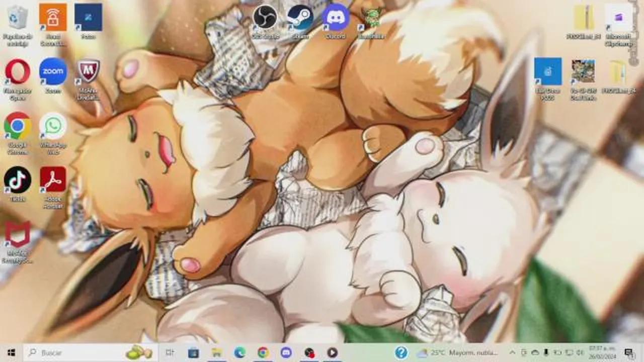Viewport: 644px width, 362px height.
Task: Expand the hidden tray icons chevron
Action: (x=512, y=352)
